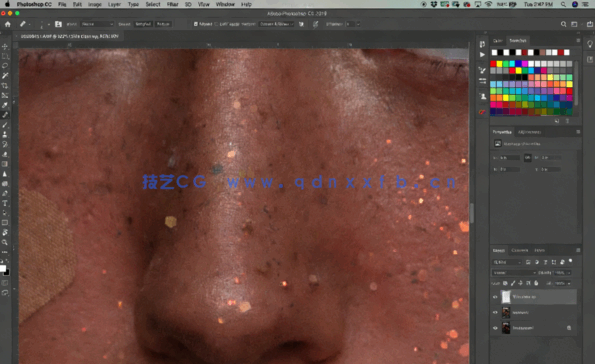Set source to Sampled

(x=143, y=24)
